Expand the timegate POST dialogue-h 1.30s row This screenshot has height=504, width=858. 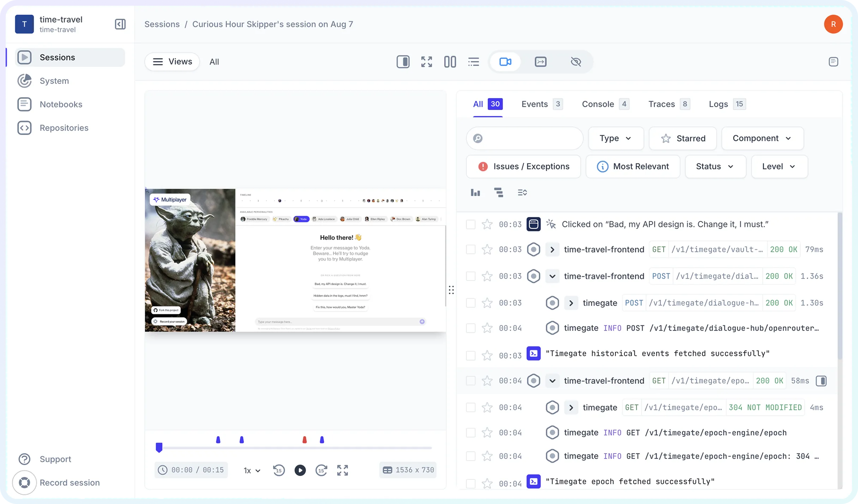pos(571,303)
